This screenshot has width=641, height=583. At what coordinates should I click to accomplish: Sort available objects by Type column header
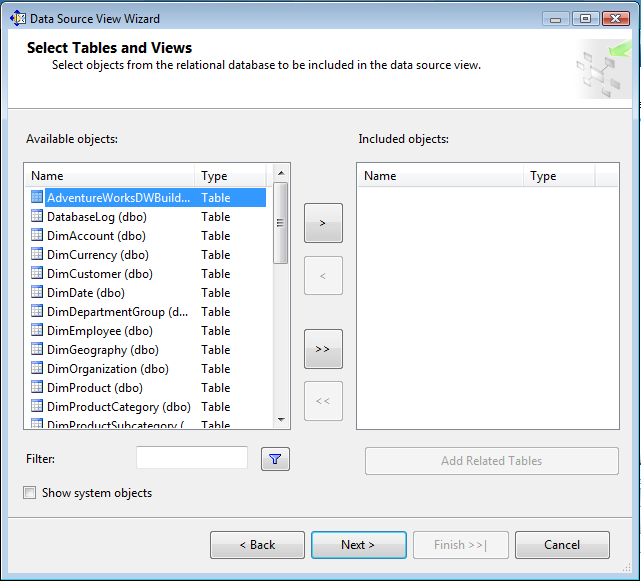(x=231, y=176)
